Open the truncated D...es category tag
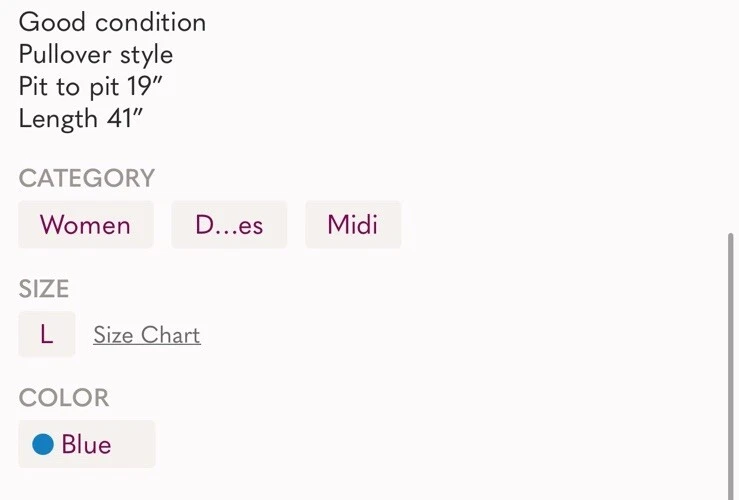 click(229, 225)
